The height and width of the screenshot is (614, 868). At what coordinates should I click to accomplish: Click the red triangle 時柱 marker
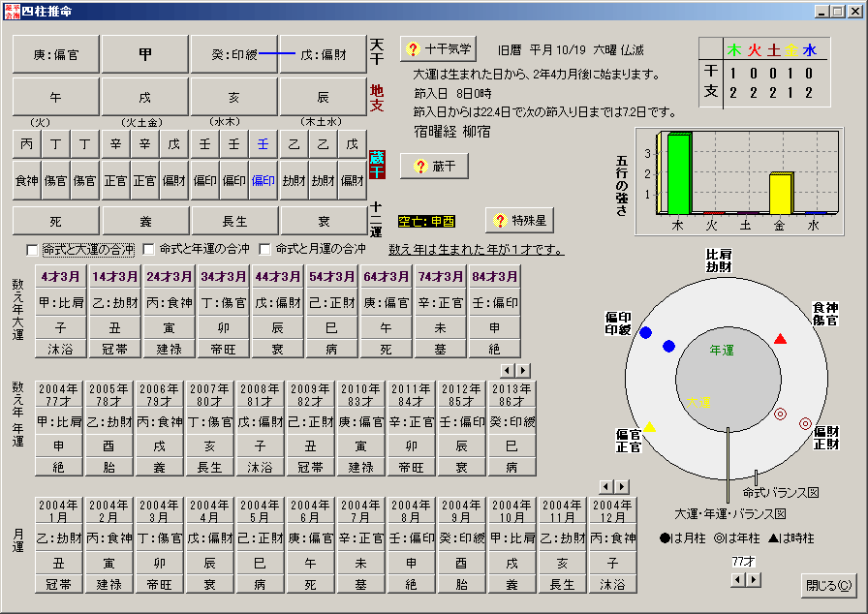click(780, 339)
